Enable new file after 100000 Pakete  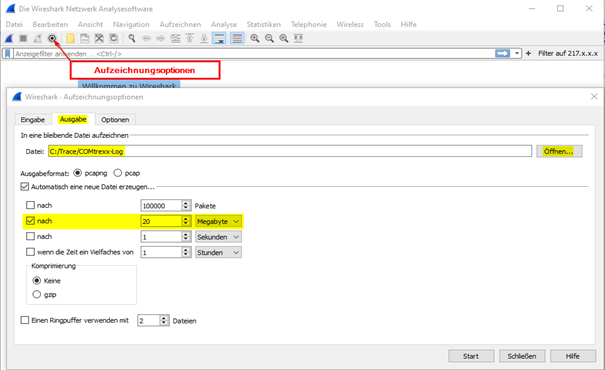click(30, 205)
